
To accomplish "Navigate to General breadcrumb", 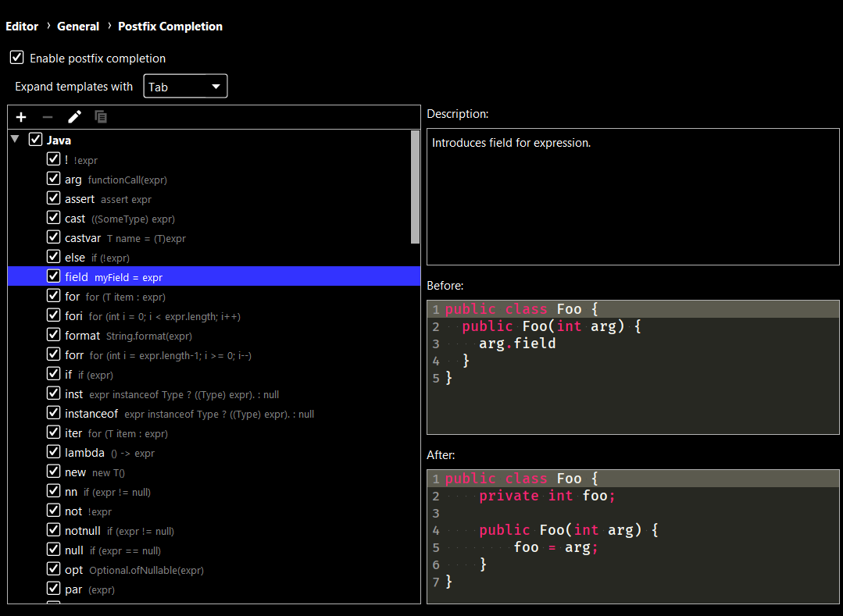I will (78, 27).
